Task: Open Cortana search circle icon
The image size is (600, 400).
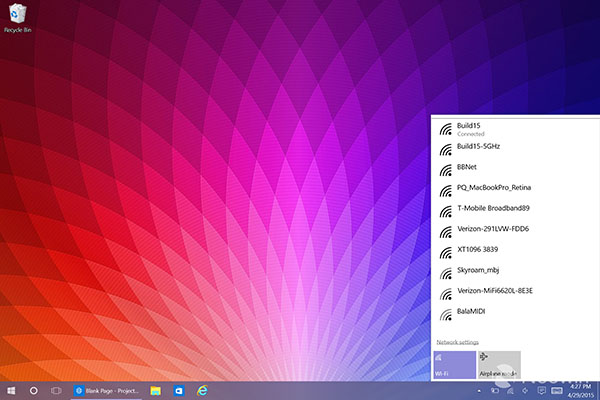Action: [x=34, y=389]
